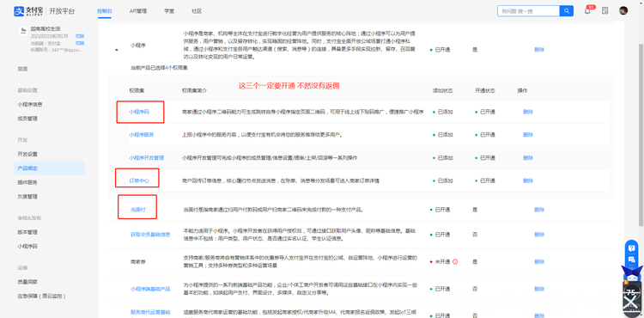Click the 当前产品已选择4个权限集 text
This screenshot has width=644, height=318.
pyautogui.click(x=159, y=68)
